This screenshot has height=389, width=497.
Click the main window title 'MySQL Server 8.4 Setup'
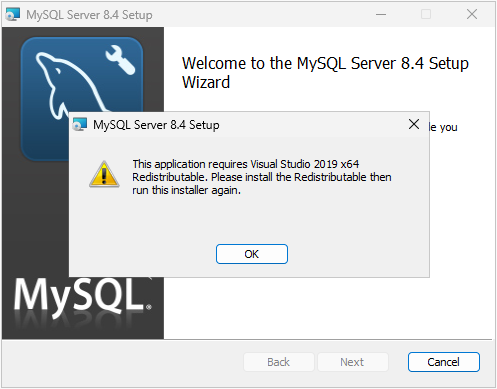[x=89, y=15]
